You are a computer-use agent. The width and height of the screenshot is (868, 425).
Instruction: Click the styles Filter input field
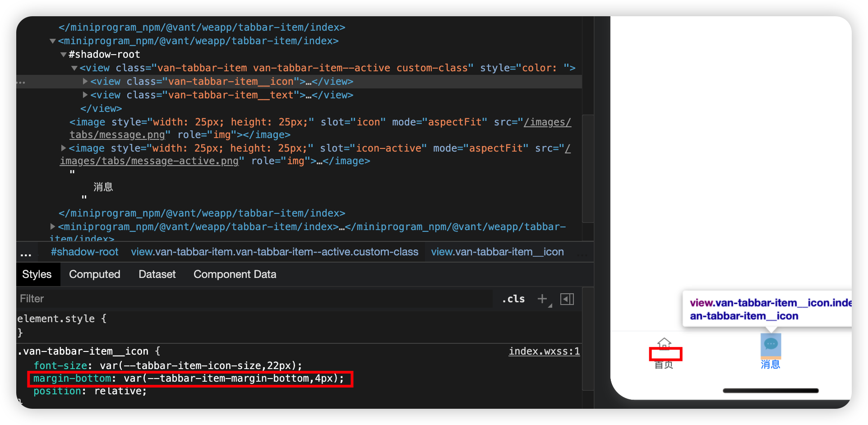point(255,299)
